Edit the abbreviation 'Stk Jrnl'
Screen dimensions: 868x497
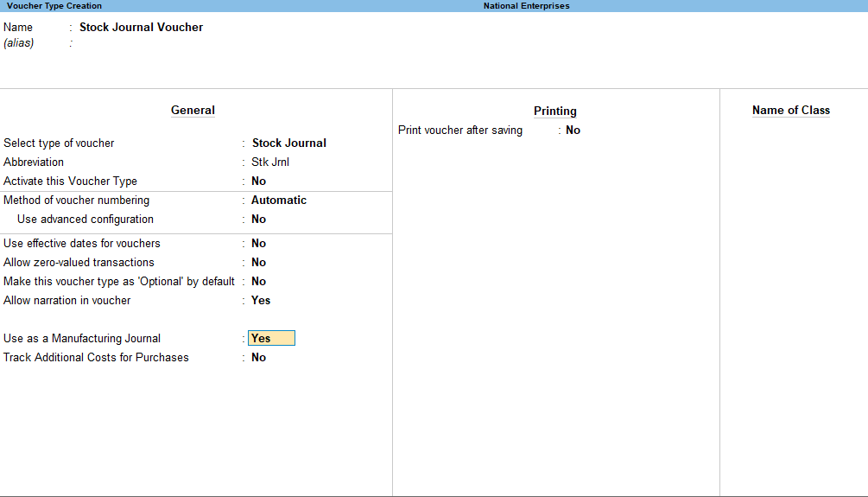[270, 162]
